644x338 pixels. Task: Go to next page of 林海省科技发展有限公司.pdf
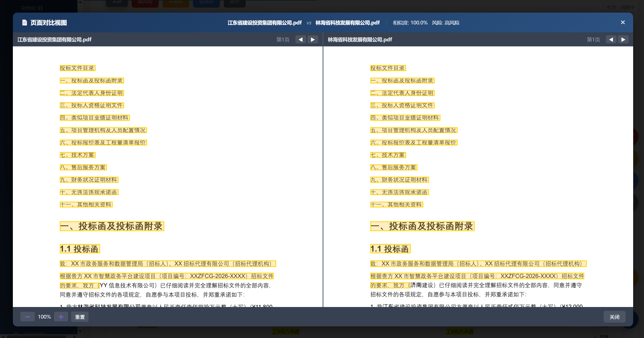623,39
